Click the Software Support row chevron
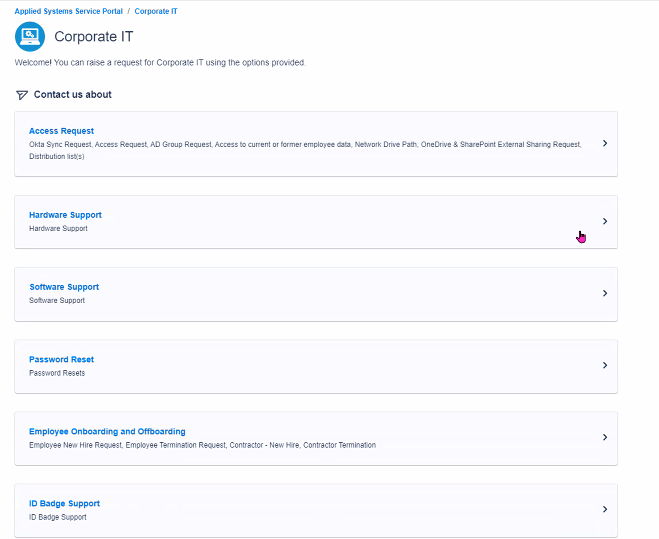 point(605,293)
